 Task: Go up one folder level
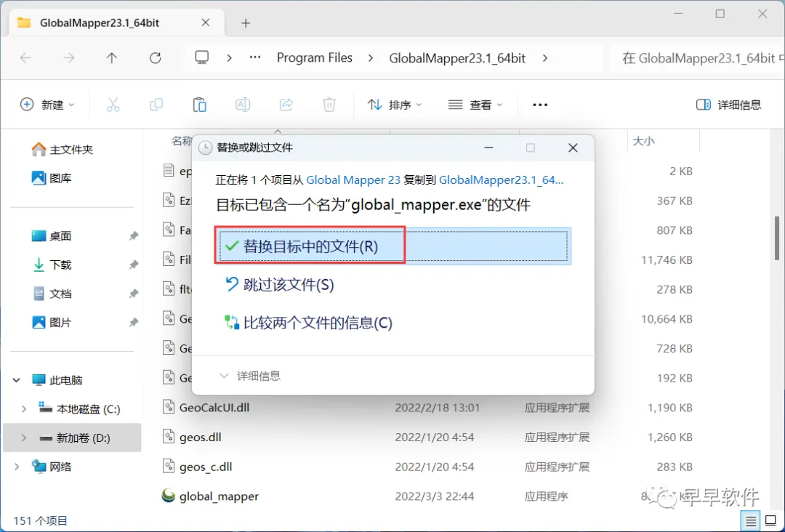click(x=112, y=58)
